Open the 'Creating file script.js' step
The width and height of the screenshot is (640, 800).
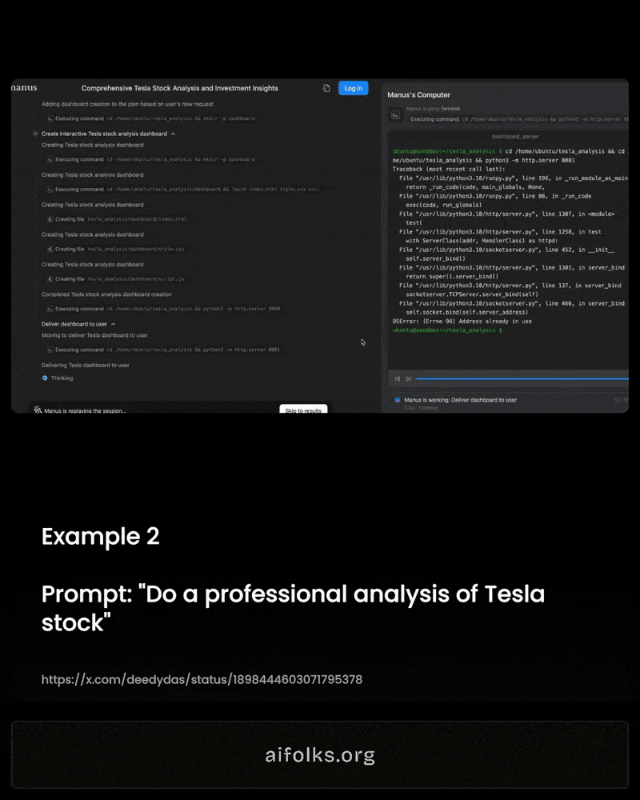click(116, 279)
